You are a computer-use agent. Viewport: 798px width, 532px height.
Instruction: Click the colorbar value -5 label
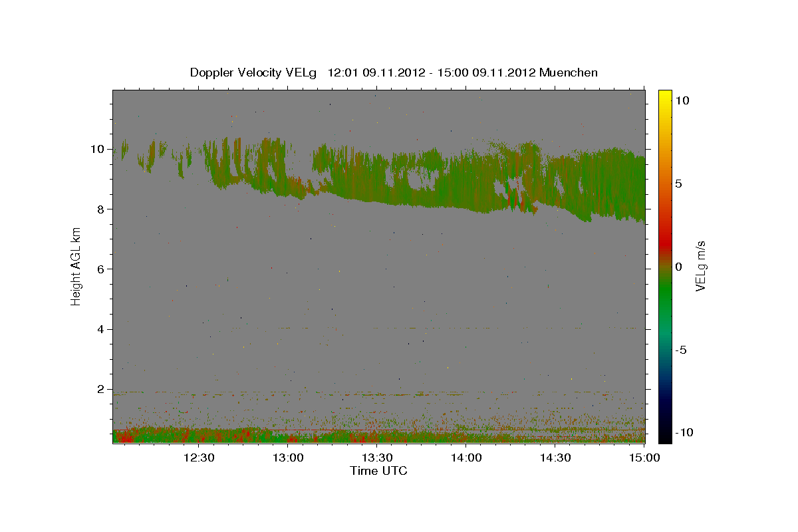[682, 350]
